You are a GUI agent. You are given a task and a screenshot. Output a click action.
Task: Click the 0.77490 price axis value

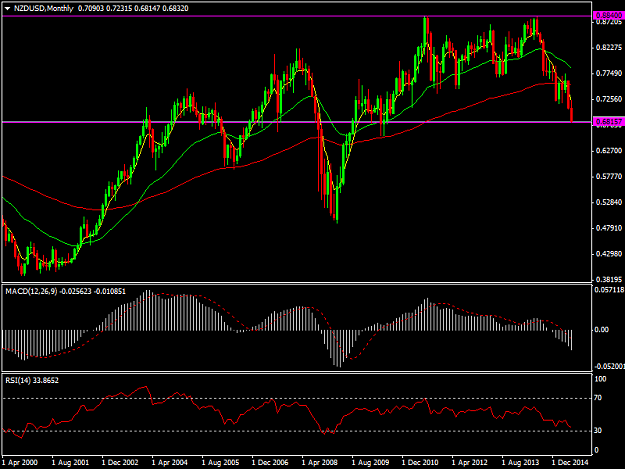[609, 73]
